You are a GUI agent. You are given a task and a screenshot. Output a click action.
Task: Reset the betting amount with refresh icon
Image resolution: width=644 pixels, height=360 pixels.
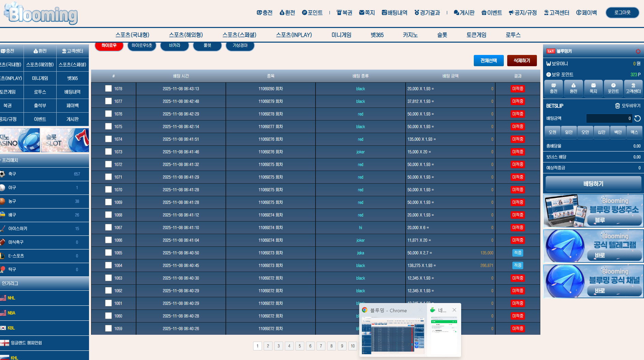pos(637,118)
